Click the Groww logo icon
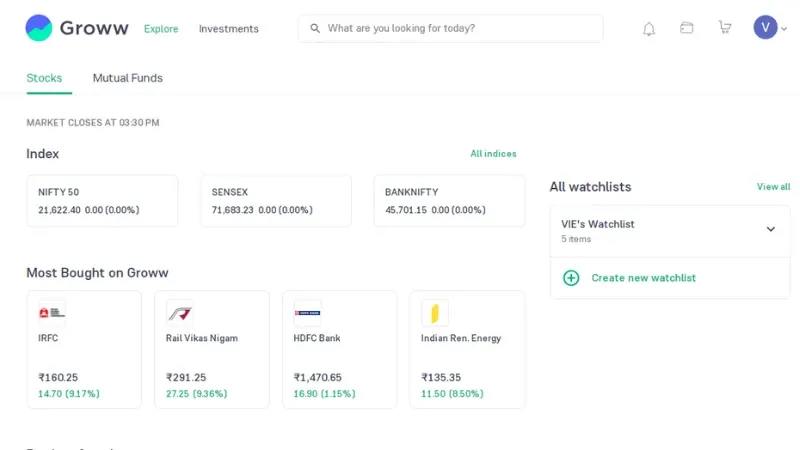800x450 pixels. click(39, 28)
